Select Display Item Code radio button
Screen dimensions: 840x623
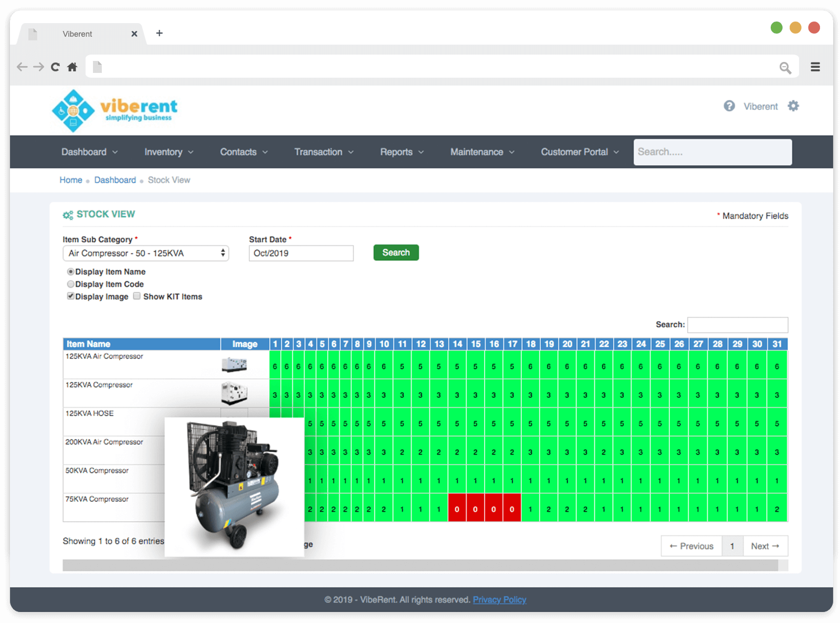[x=70, y=284]
